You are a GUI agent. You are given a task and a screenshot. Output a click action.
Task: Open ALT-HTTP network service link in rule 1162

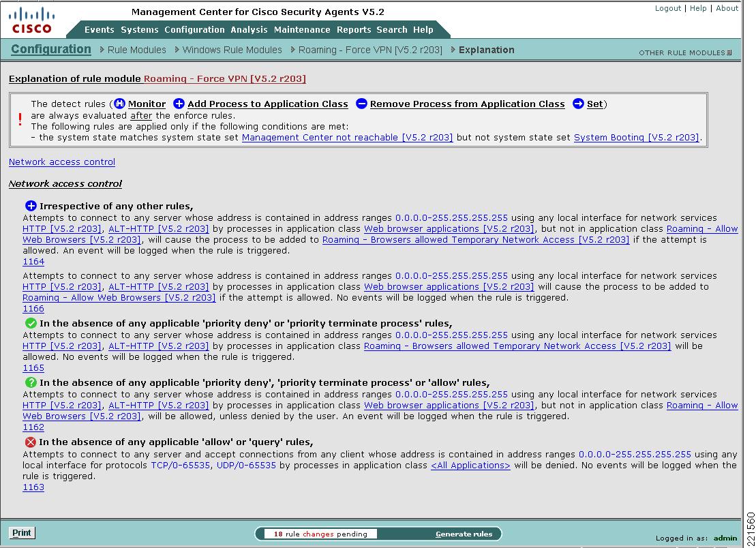(159, 405)
